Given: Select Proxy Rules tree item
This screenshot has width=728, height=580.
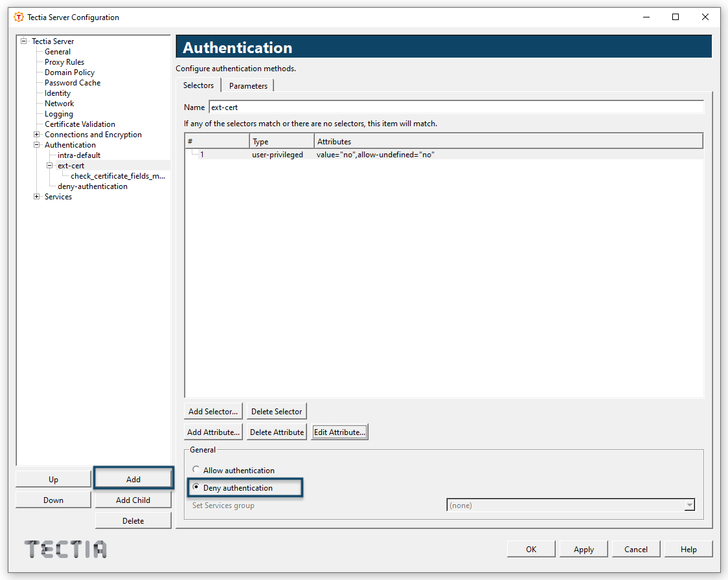Looking at the screenshot, I should 65,61.
